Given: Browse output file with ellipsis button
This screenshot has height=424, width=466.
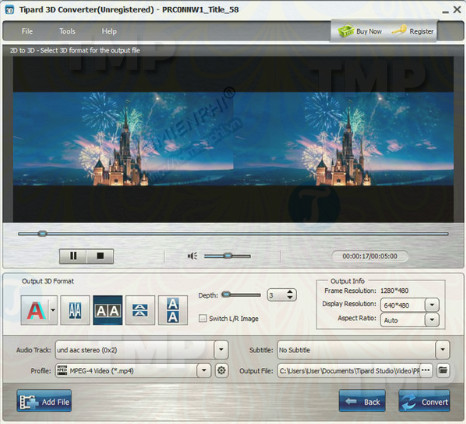Looking at the screenshot, I should (x=426, y=370).
